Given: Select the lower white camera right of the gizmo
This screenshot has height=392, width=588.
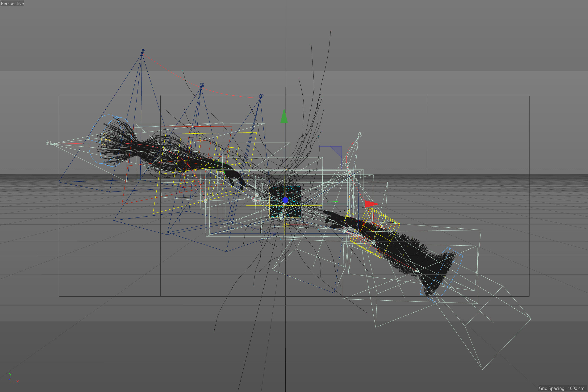Looking at the screenshot, I should pyautogui.click(x=347, y=165).
